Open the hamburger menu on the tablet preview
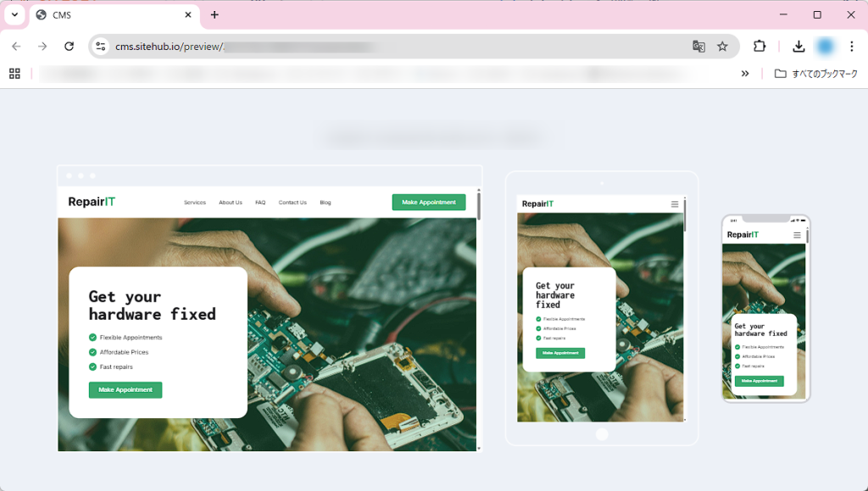 point(675,204)
